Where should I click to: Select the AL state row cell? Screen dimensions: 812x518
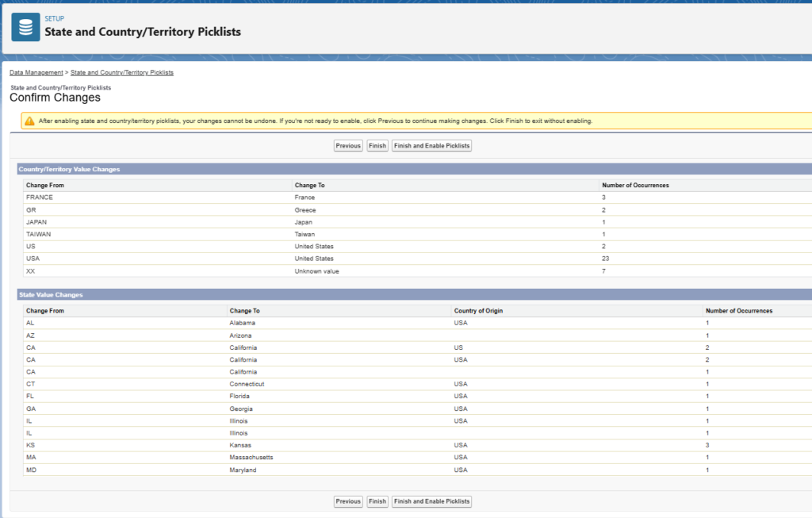(x=30, y=323)
